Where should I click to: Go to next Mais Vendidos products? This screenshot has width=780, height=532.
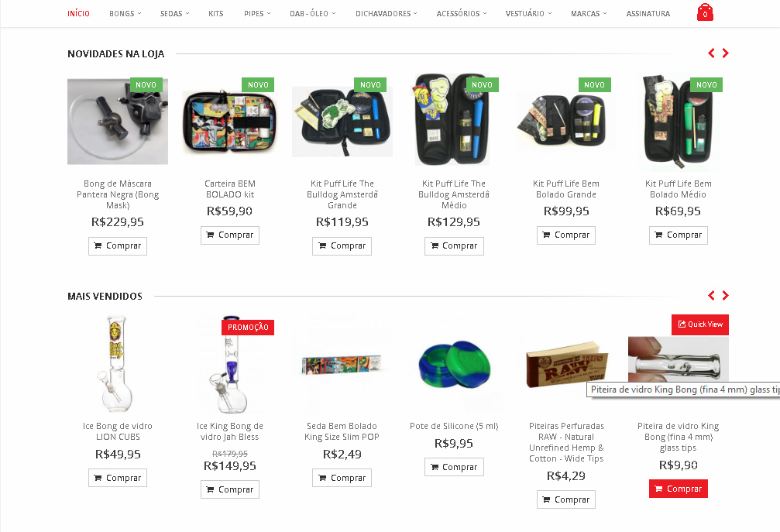(725, 296)
